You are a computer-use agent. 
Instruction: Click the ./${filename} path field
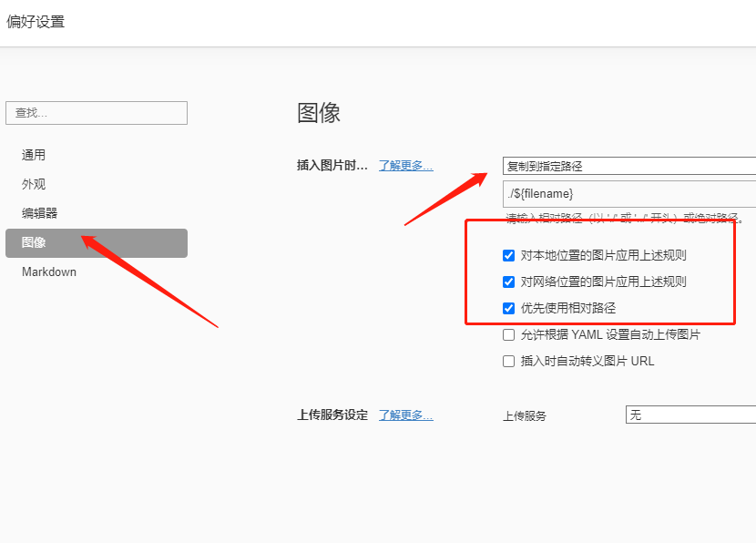628,193
